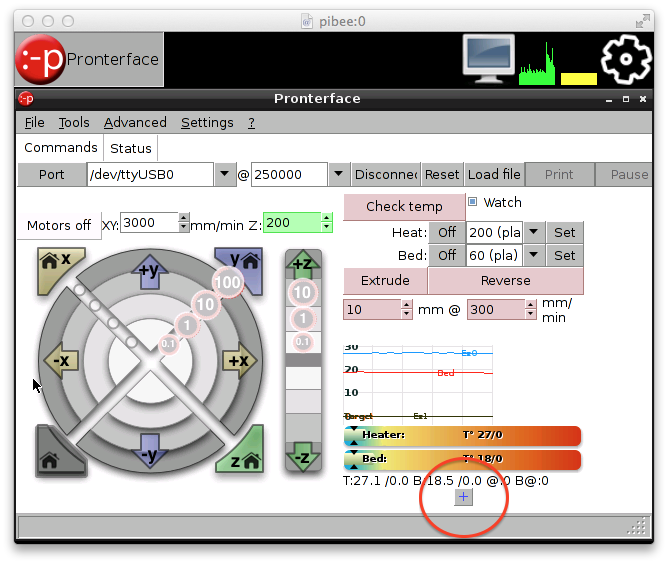
Task: Click the Disconnect button
Action: tap(386, 174)
